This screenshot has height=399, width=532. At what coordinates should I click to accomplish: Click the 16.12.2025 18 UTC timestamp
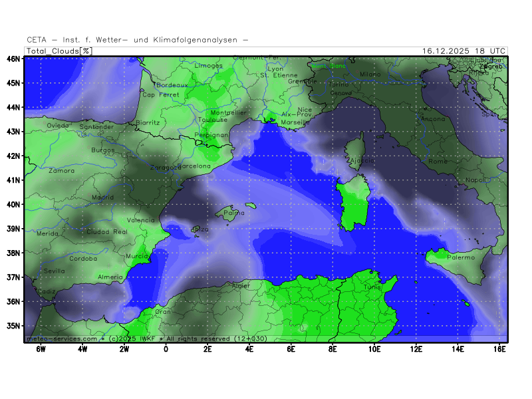pyautogui.click(x=464, y=51)
